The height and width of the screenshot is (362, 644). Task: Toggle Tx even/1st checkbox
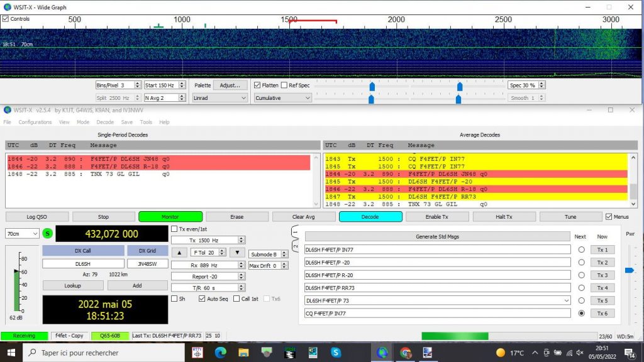tap(174, 229)
